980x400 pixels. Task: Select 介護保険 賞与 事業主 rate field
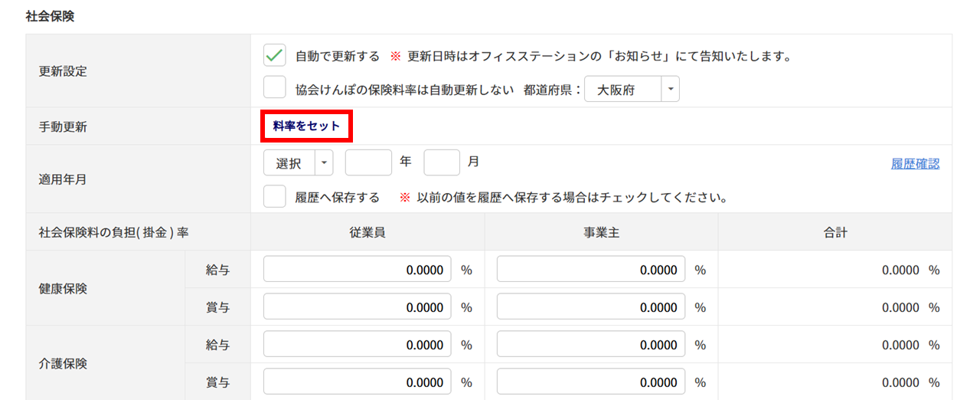click(591, 382)
